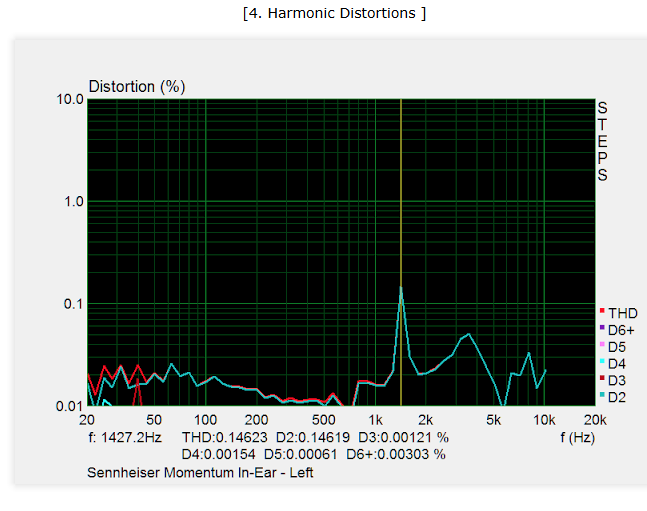
Task: Click the 5k frequency axis label
Action: (x=494, y=420)
